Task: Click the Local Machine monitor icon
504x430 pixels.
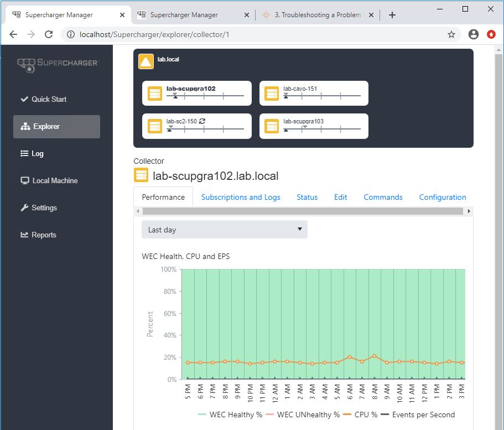Action: click(25, 180)
